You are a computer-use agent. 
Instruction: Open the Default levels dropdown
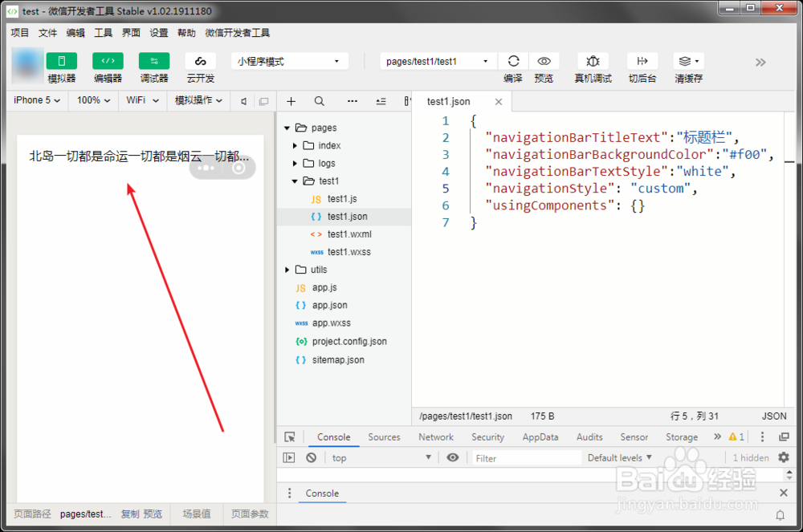tap(620, 458)
